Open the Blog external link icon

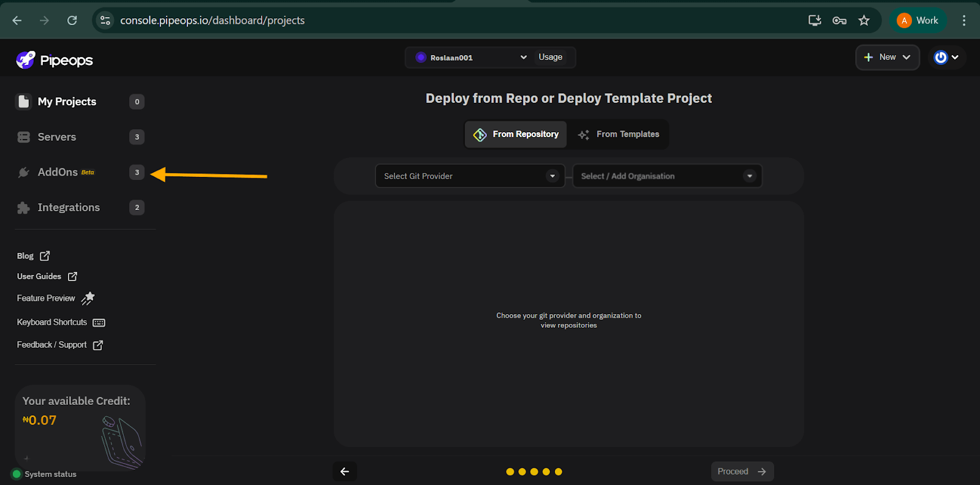tap(45, 256)
